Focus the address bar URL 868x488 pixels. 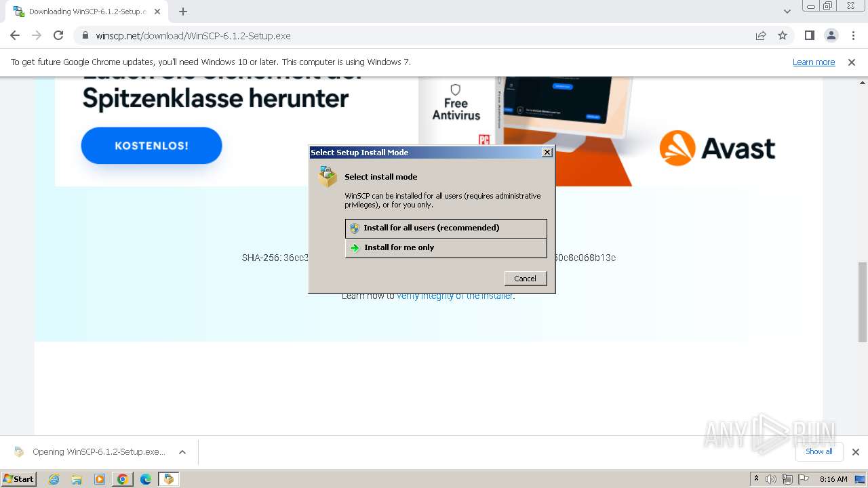(193, 36)
